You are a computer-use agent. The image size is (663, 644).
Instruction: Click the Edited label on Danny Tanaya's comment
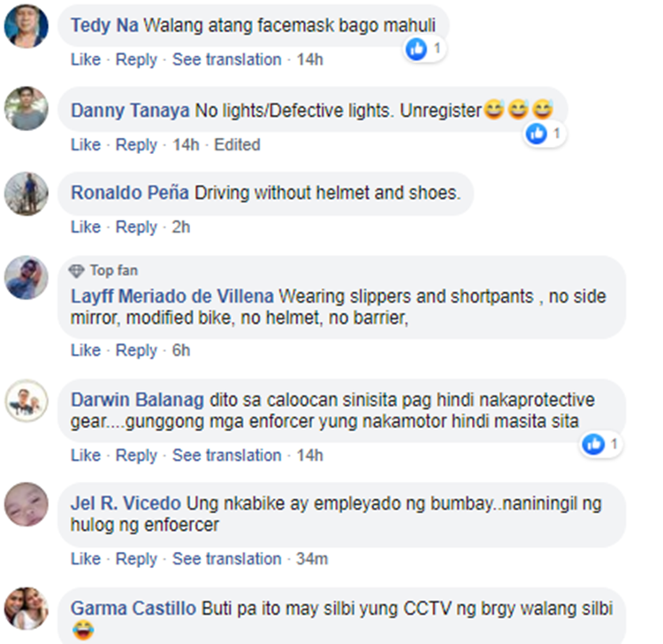pos(237,145)
